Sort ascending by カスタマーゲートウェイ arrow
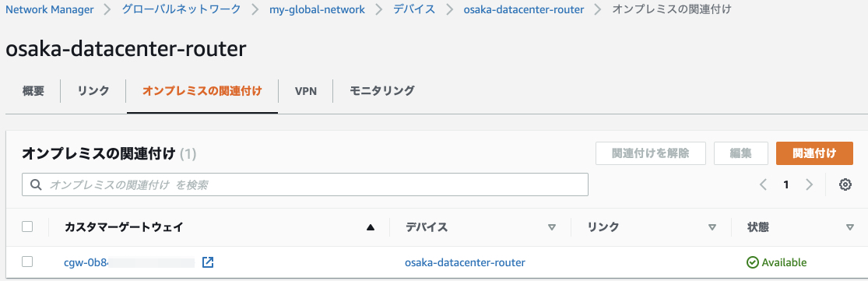The image size is (868, 281). pyautogui.click(x=371, y=227)
